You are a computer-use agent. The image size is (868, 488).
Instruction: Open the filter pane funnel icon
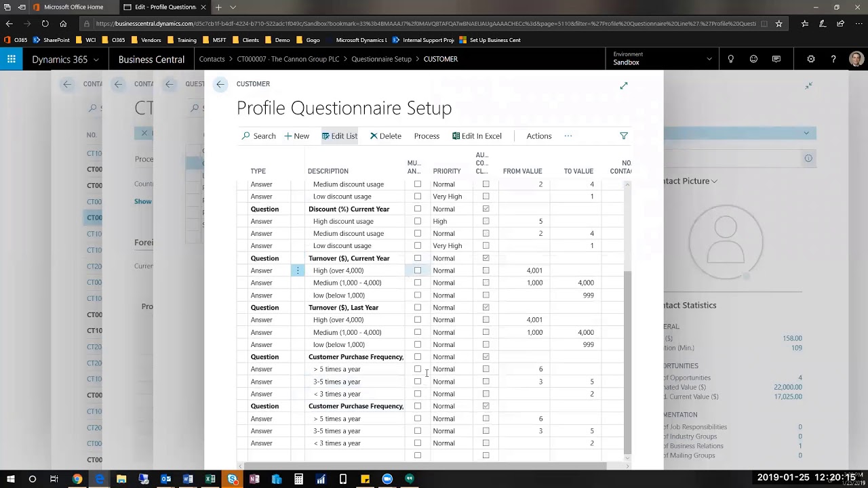[x=624, y=136]
